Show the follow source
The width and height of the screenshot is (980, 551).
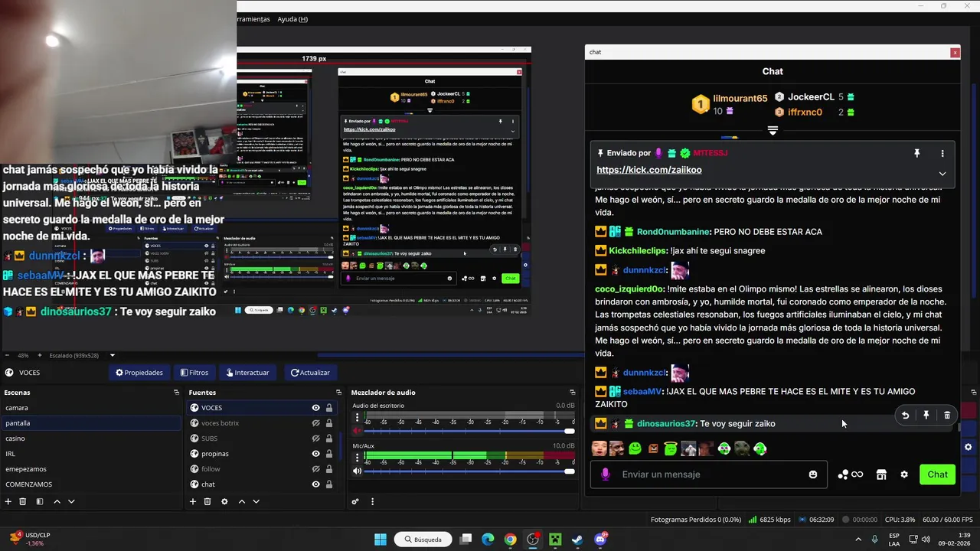(315, 469)
